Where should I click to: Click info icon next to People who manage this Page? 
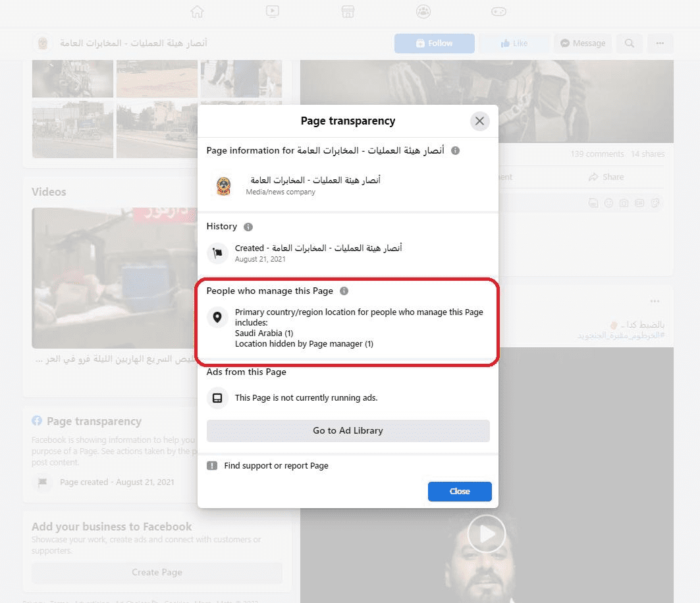(344, 291)
